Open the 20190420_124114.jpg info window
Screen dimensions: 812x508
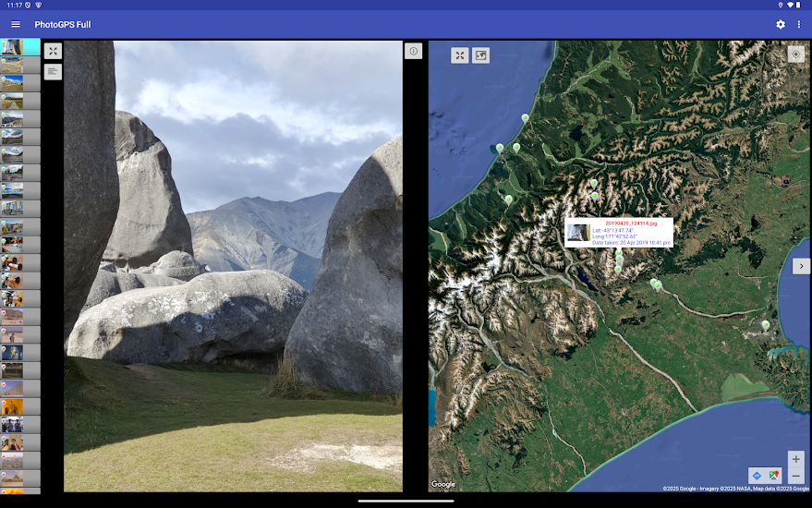[x=619, y=233]
